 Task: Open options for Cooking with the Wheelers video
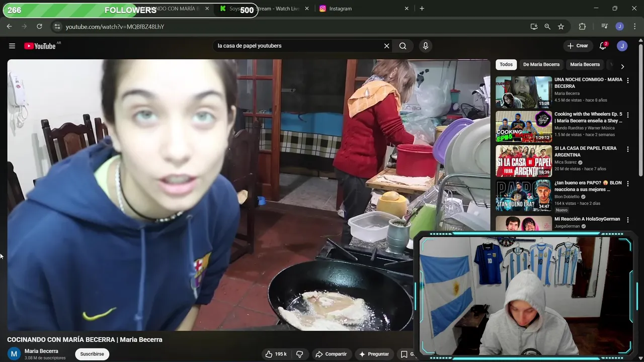628,115
